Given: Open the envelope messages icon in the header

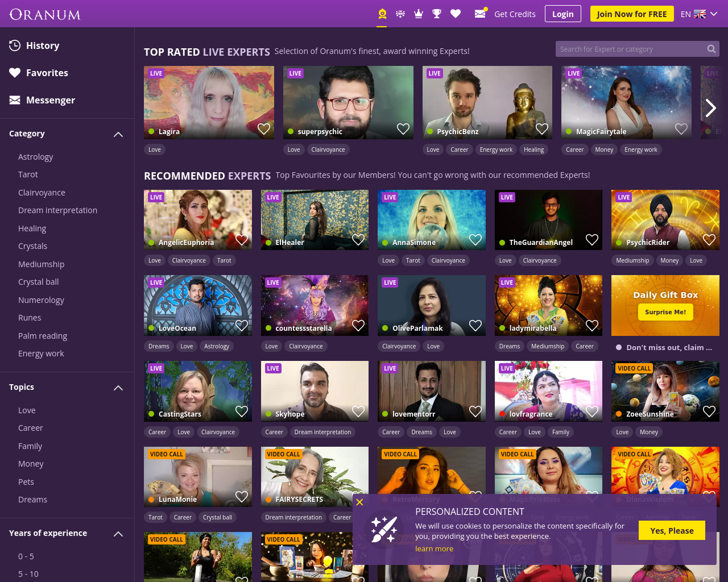Looking at the screenshot, I should point(481,13).
